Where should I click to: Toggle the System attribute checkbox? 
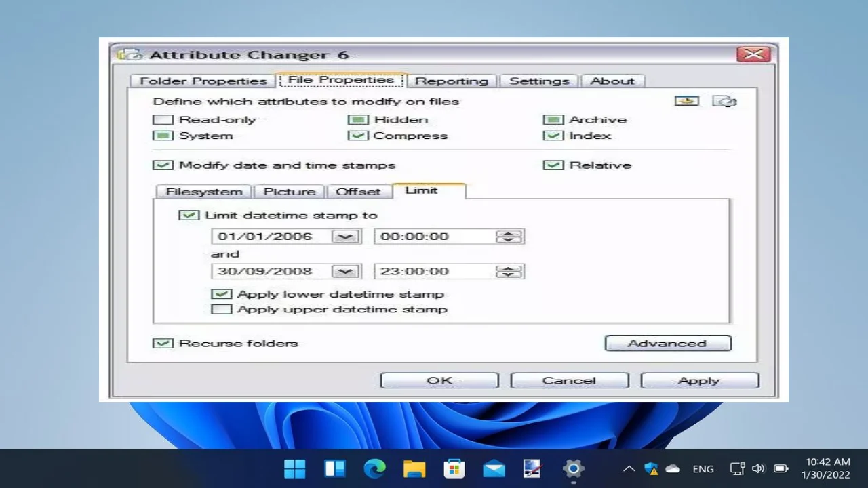coord(163,136)
